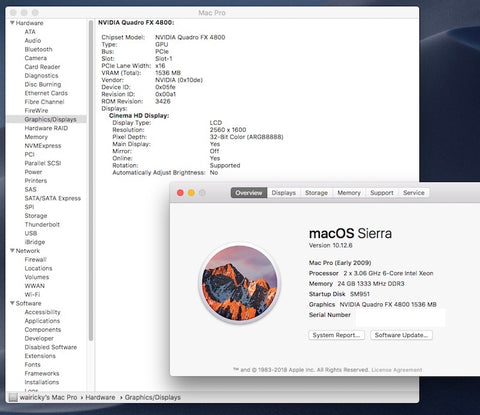Open the Support tab
The height and width of the screenshot is (415, 480).
(x=382, y=193)
